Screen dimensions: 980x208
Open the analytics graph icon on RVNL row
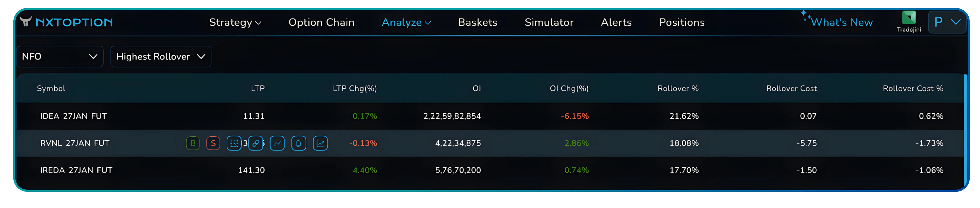point(320,143)
